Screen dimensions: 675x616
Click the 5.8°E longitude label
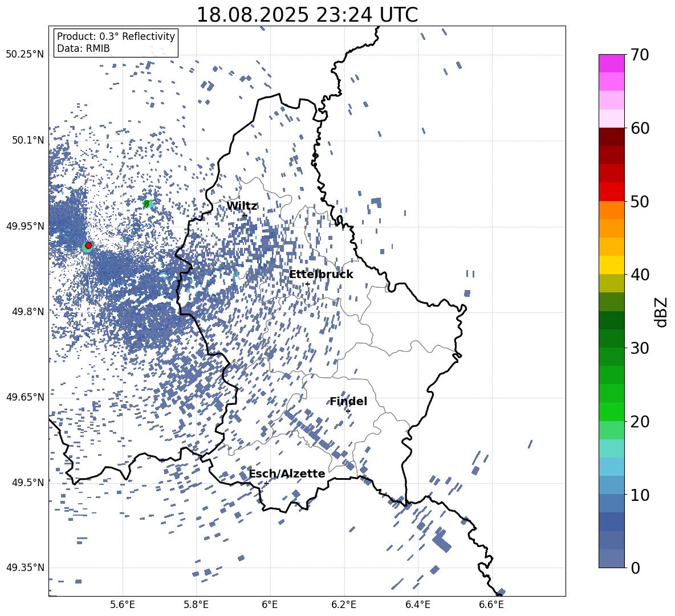196,605
